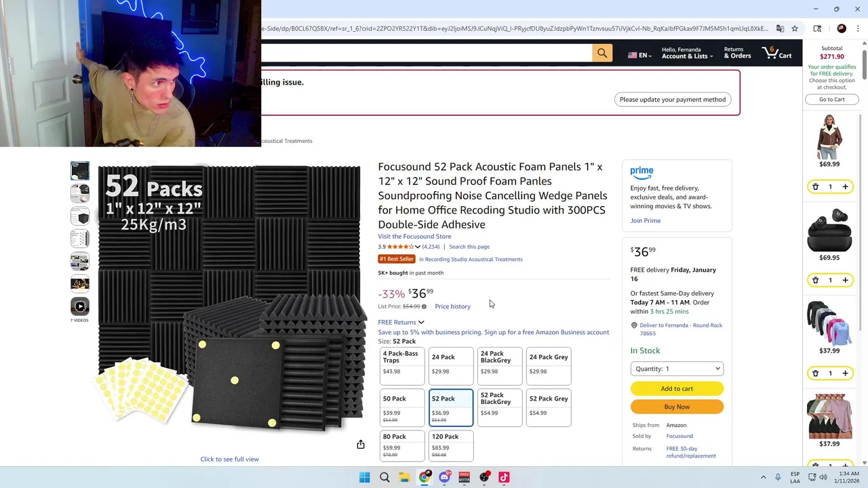868x488 pixels.
Task: Click the Chrome icon in the taskbar
Action: (425, 477)
